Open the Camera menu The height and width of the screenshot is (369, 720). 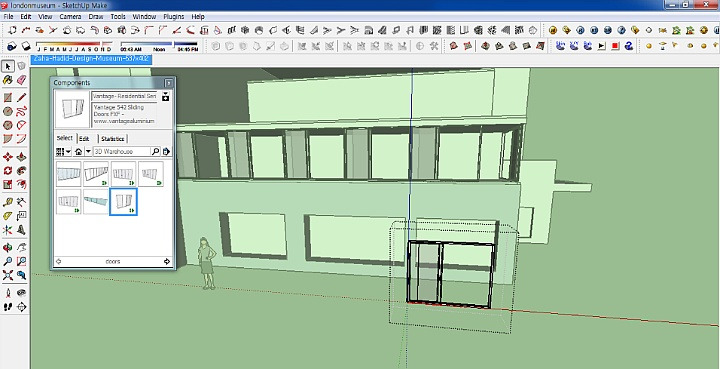70,17
